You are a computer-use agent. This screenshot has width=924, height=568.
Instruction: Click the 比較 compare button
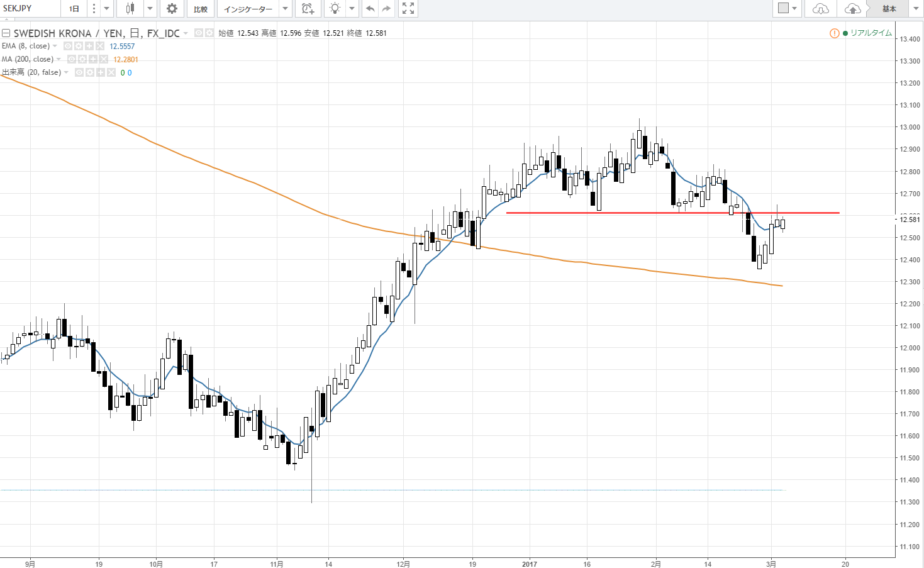[x=201, y=9]
